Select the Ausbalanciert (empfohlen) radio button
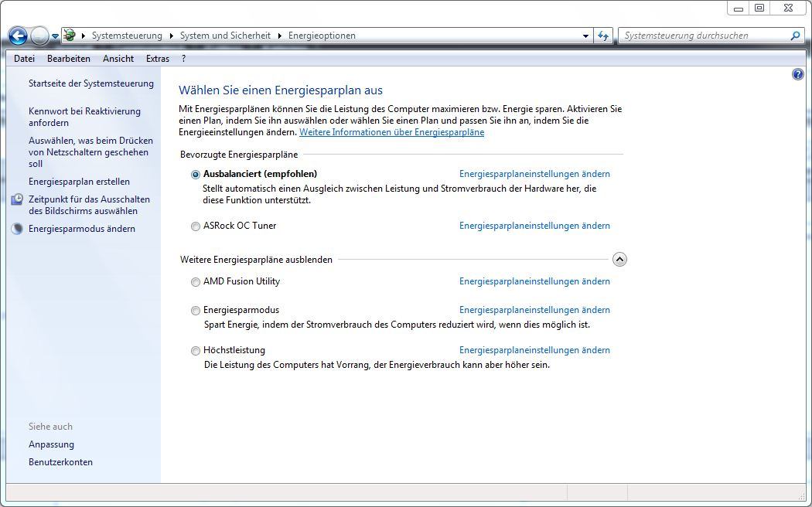This screenshot has height=507, width=812. [x=195, y=175]
